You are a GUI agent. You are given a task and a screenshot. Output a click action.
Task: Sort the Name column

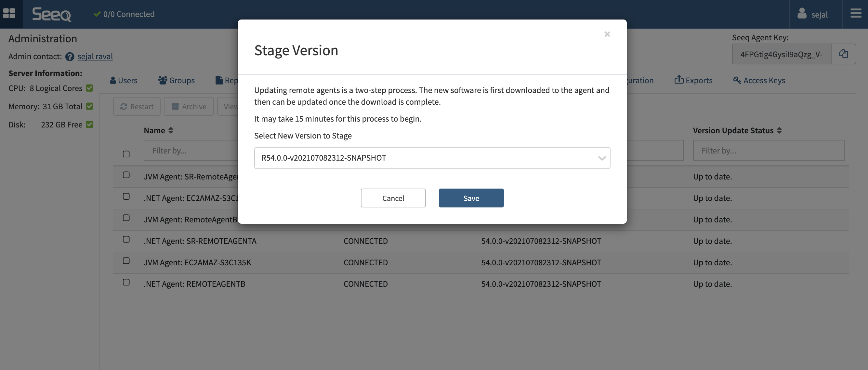(x=171, y=130)
